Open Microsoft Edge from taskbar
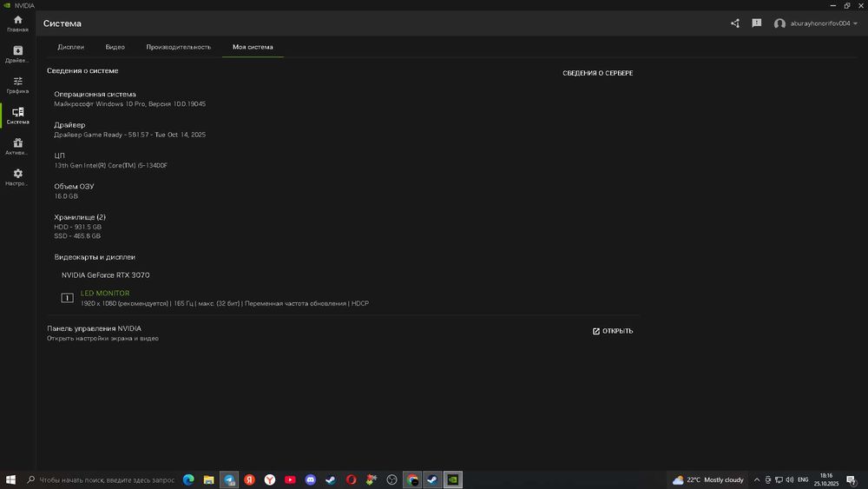 pyautogui.click(x=188, y=479)
